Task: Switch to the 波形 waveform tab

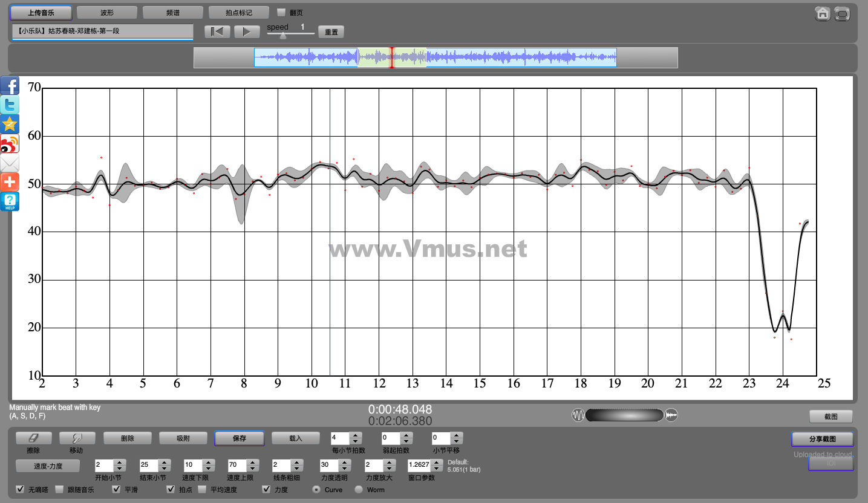Action: click(107, 12)
